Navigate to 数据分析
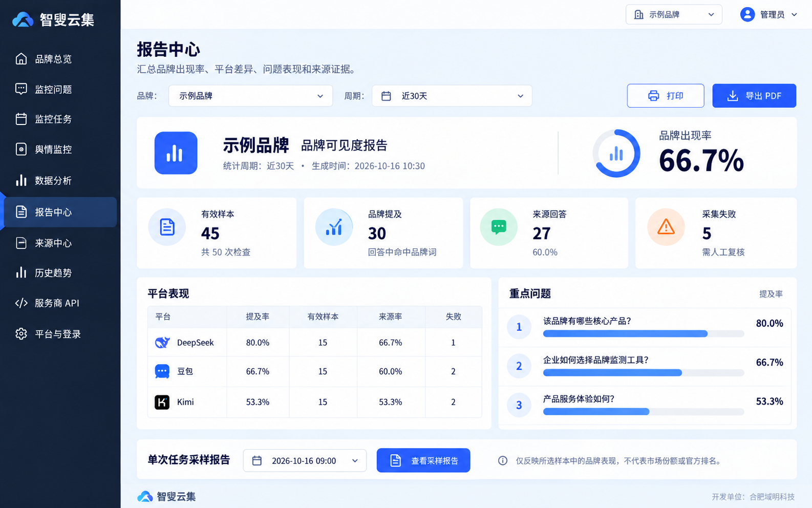 [x=60, y=180]
